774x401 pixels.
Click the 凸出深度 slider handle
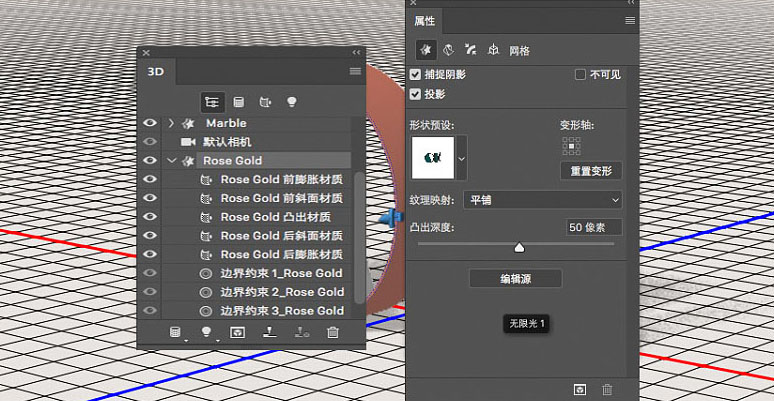coord(519,247)
